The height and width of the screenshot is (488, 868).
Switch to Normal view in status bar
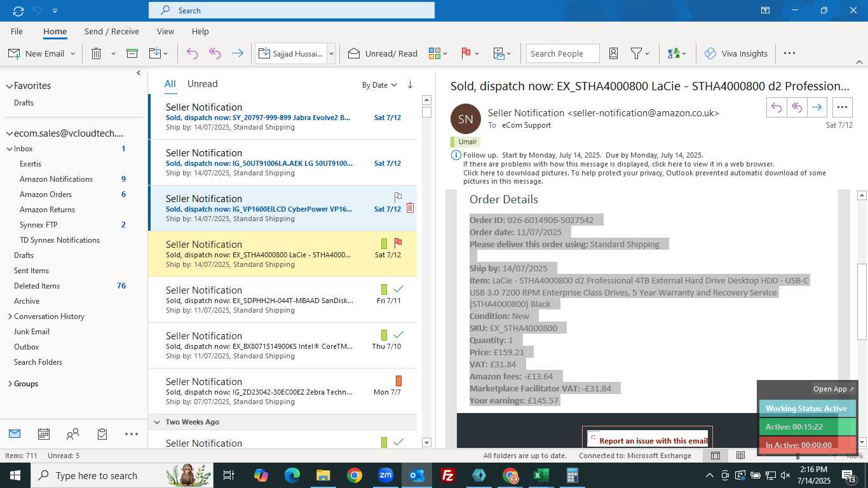point(715,456)
